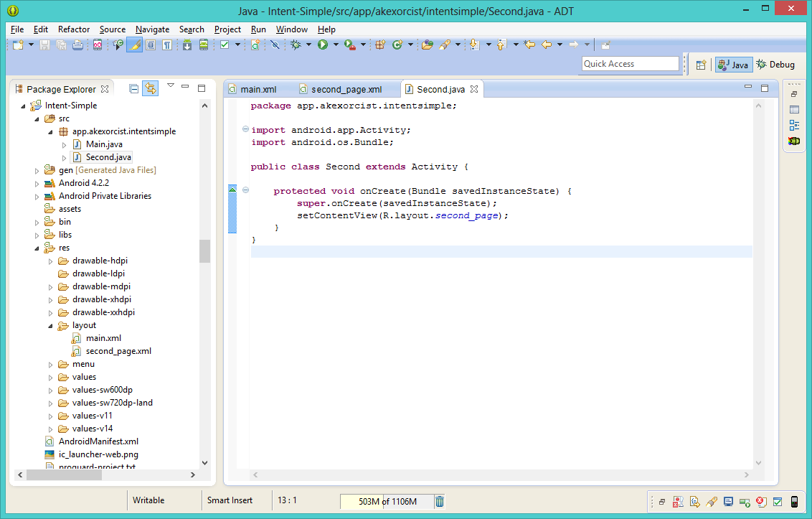Image resolution: width=812 pixels, height=519 pixels.
Task: Click the Collapse All icon in Package Explorer
Action: [x=133, y=89]
